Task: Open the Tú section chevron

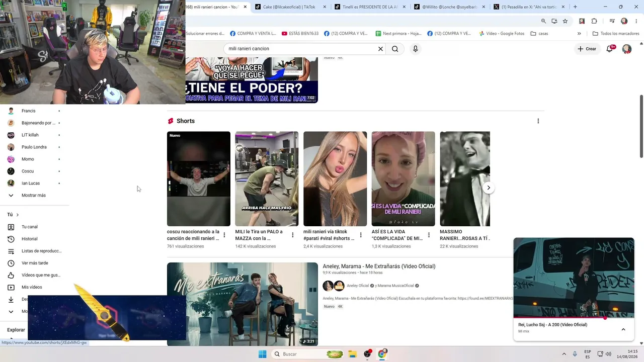Action: pyautogui.click(x=18, y=215)
